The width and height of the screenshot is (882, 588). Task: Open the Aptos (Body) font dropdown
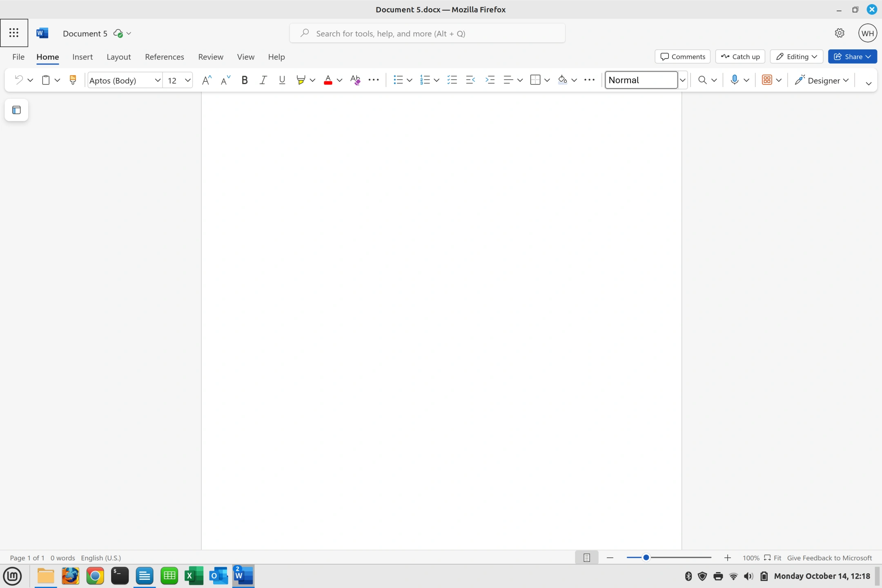158,80
